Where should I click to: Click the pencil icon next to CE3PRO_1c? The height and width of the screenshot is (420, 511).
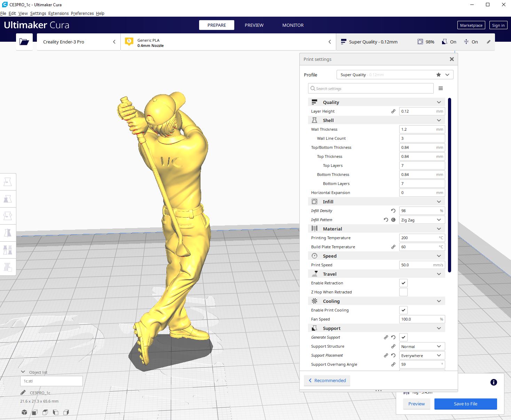tap(23, 393)
